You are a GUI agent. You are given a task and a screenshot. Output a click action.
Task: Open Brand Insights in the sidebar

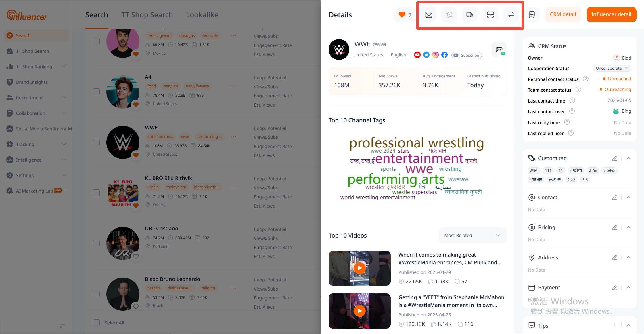[32, 82]
